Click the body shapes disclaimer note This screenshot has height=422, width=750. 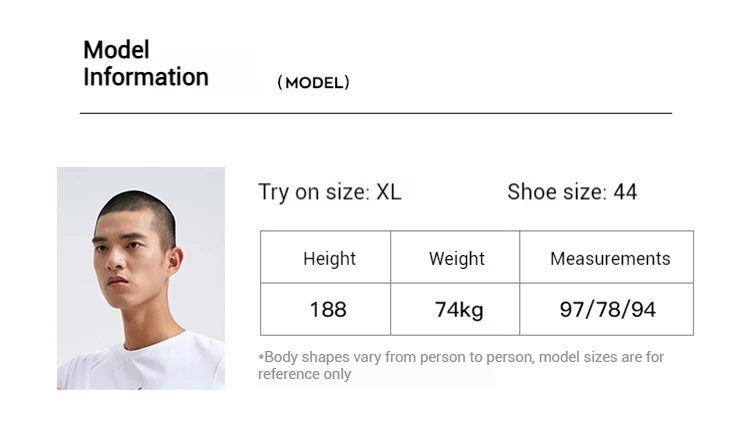tap(461, 365)
